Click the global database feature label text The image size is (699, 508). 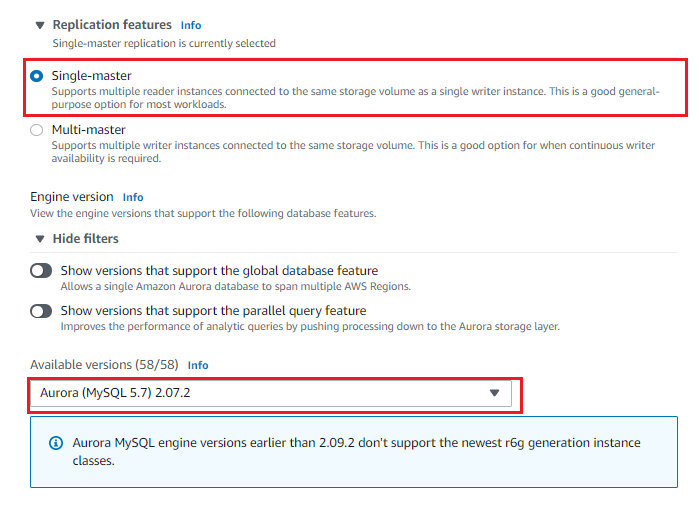tap(219, 270)
